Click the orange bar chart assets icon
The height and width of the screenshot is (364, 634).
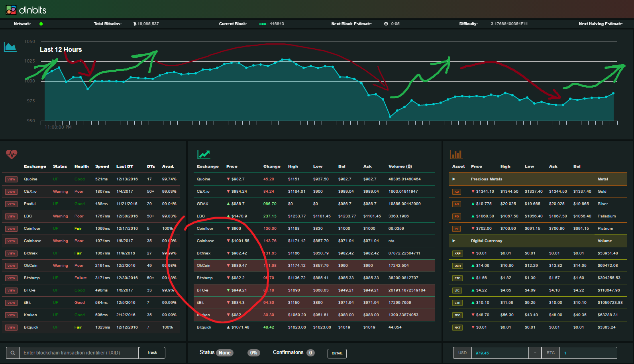coord(456,154)
